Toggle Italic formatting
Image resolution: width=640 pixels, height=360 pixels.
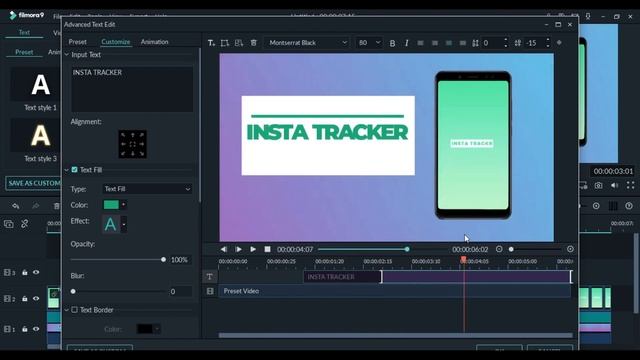click(407, 43)
